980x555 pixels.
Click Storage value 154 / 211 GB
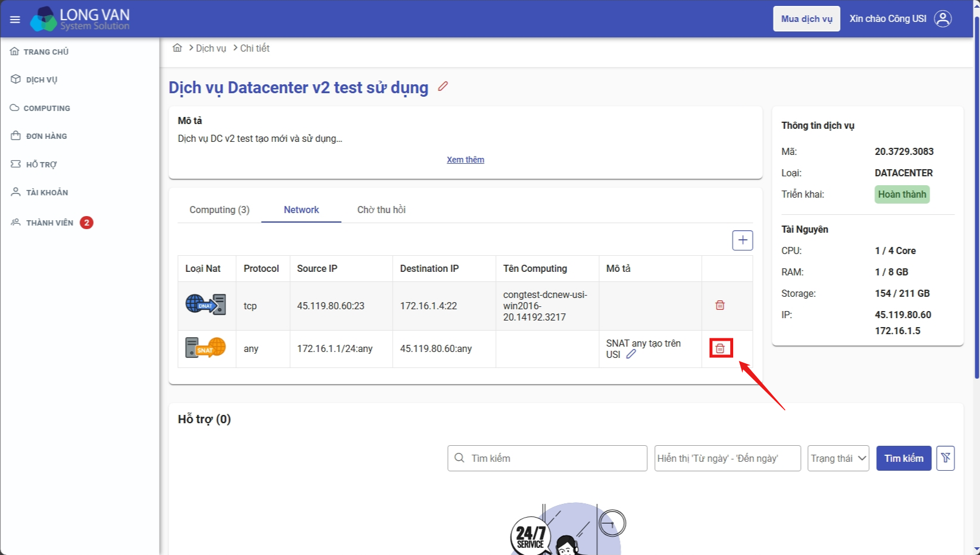coord(902,293)
